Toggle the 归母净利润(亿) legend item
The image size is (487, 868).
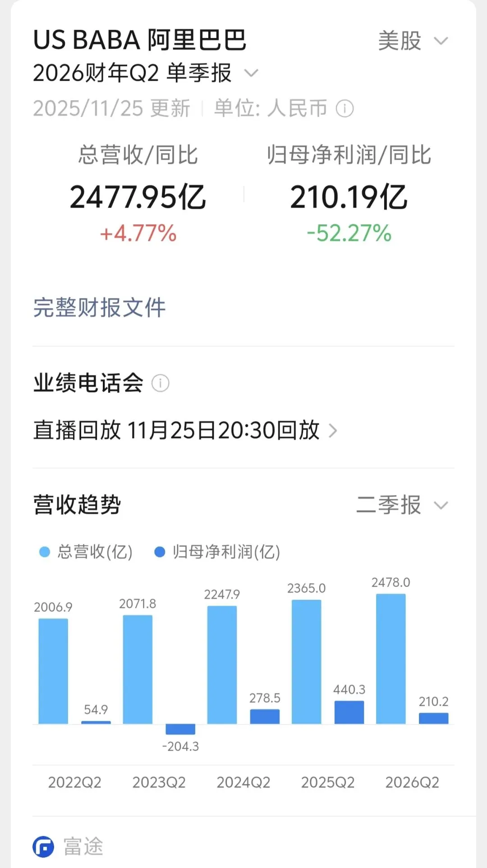tap(217, 552)
